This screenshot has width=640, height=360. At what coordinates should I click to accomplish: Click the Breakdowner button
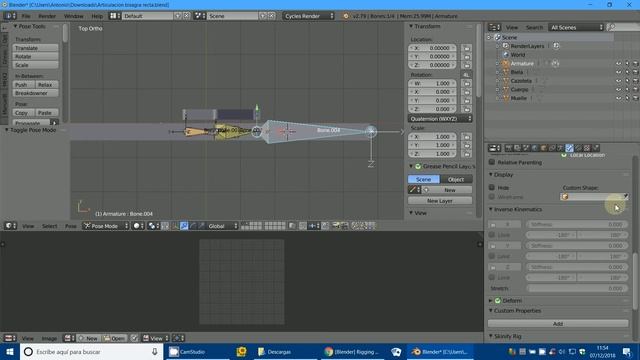(36, 93)
